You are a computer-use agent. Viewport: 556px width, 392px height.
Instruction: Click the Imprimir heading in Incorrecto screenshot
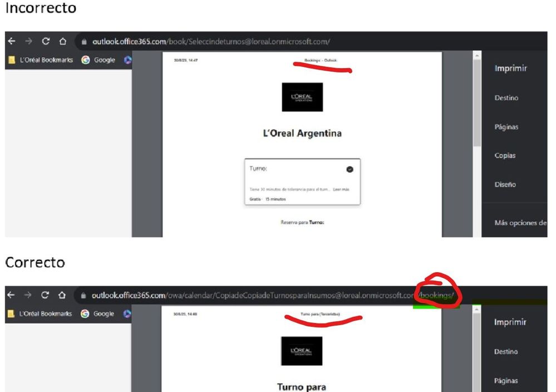[510, 68]
